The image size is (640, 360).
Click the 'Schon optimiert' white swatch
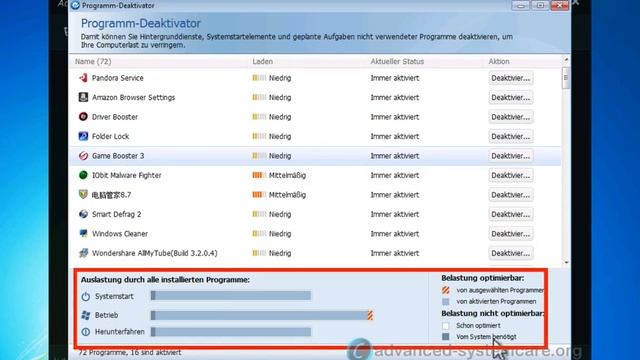[446, 325]
